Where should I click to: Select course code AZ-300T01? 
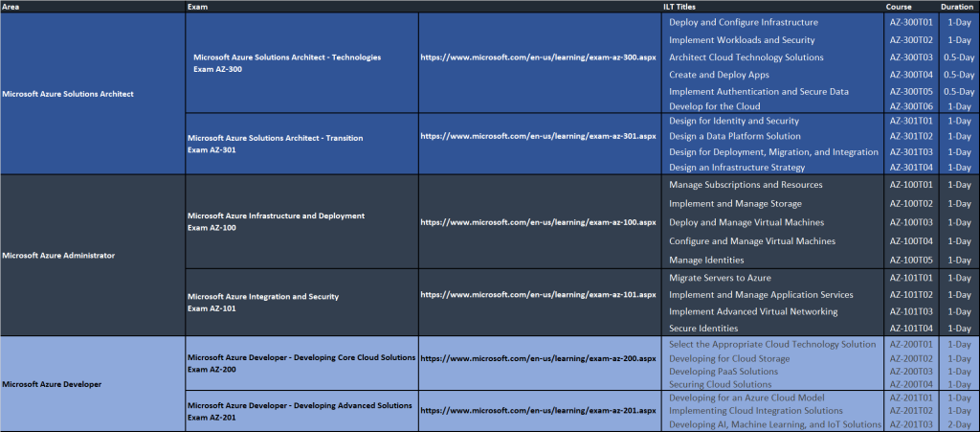point(911,22)
